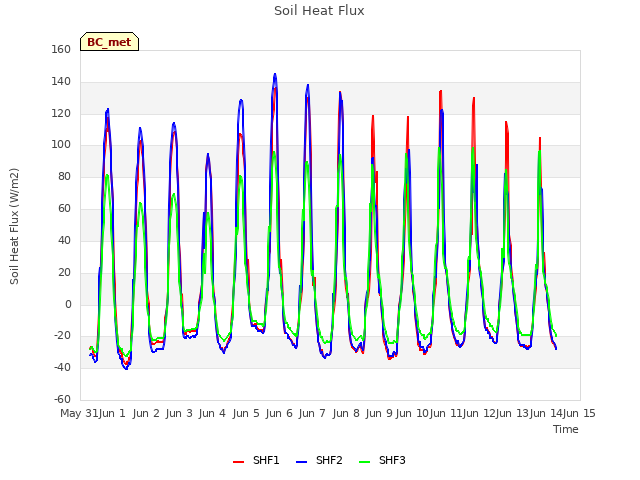Click the 120 y-axis tick label

click(61, 113)
